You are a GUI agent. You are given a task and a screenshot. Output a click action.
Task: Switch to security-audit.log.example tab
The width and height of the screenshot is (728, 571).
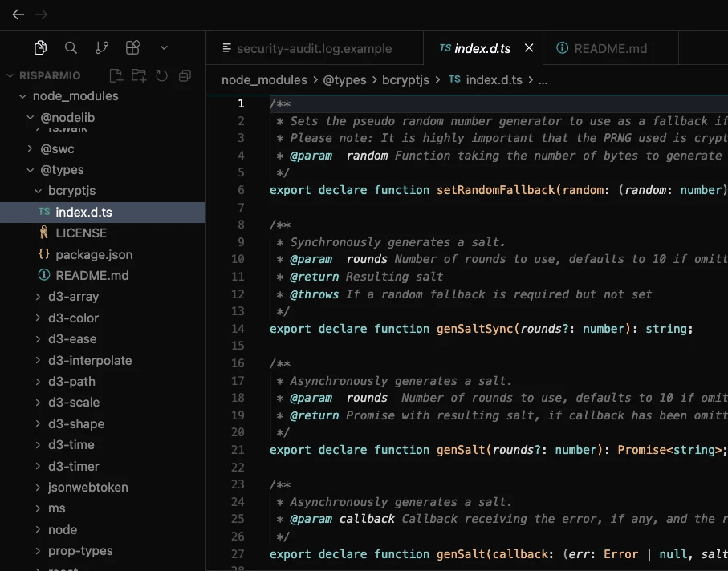click(314, 48)
